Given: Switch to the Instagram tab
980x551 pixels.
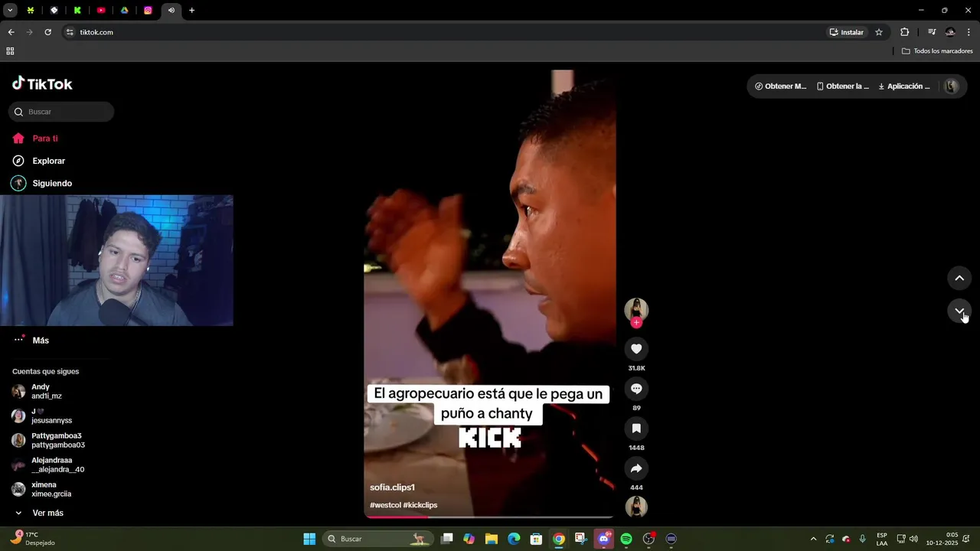Looking at the screenshot, I should [148, 10].
